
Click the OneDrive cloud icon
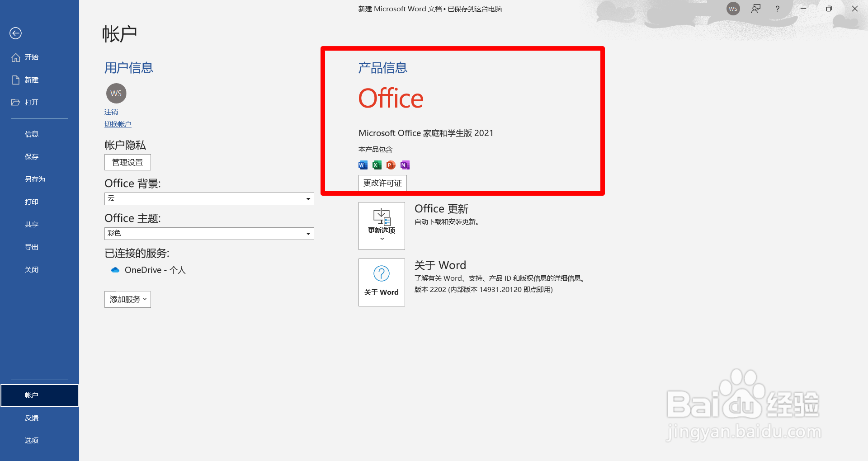click(x=115, y=270)
